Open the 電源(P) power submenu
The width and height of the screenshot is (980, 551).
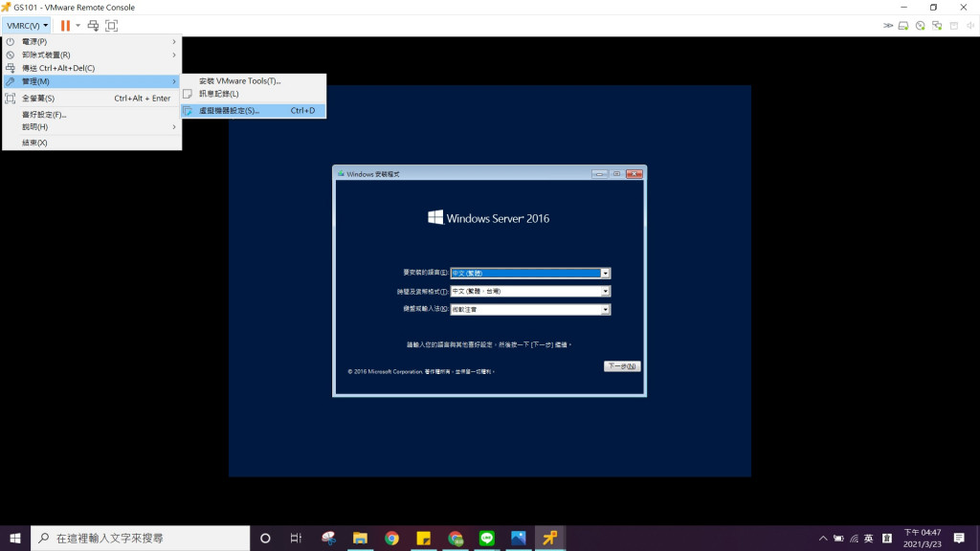click(x=92, y=41)
